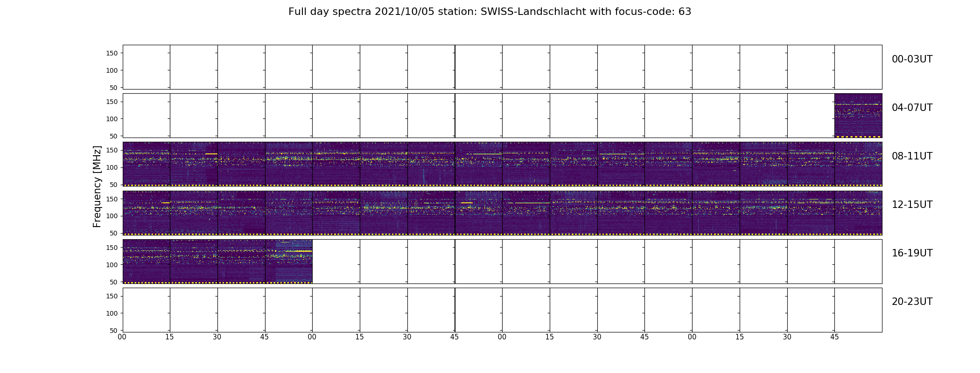This screenshot has height=373, width=980.
Task: Click the '00-03UT' row label
Action: (912, 59)
